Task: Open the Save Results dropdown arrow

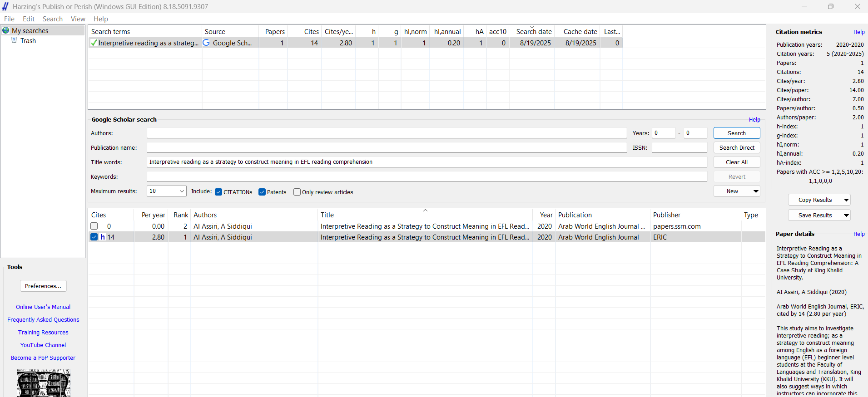Action: point(846,216)
